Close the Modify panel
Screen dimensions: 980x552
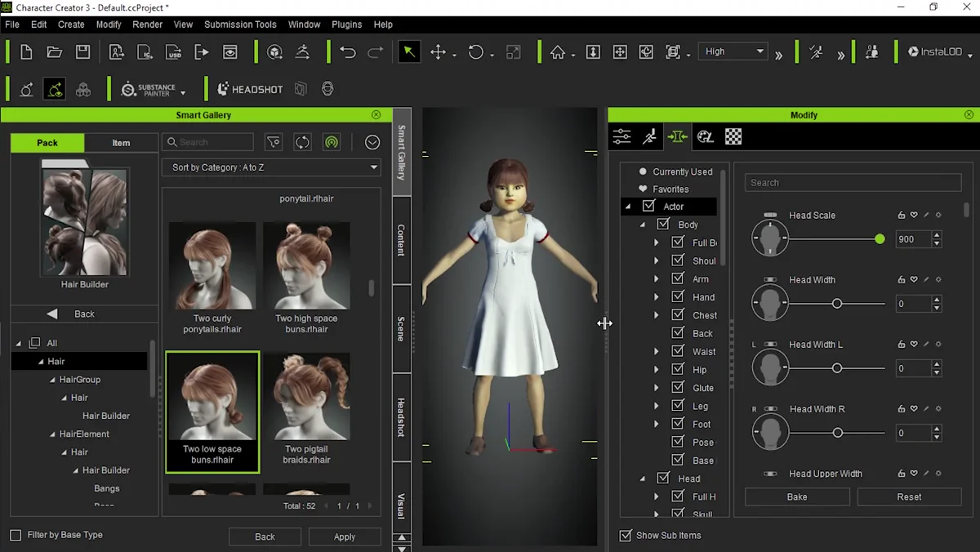969,115
